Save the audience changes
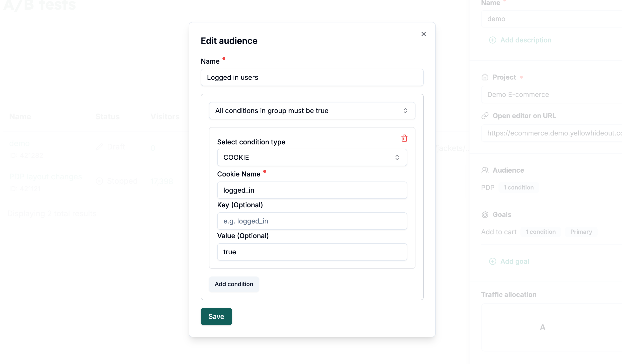The image size is (622, 364). pos(216,317)
